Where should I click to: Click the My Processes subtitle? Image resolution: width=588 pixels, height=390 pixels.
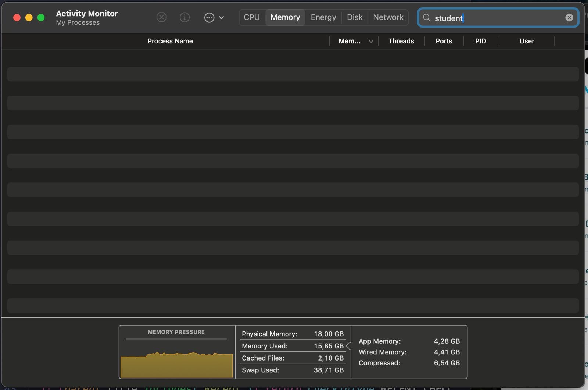(x=78, y=23)
